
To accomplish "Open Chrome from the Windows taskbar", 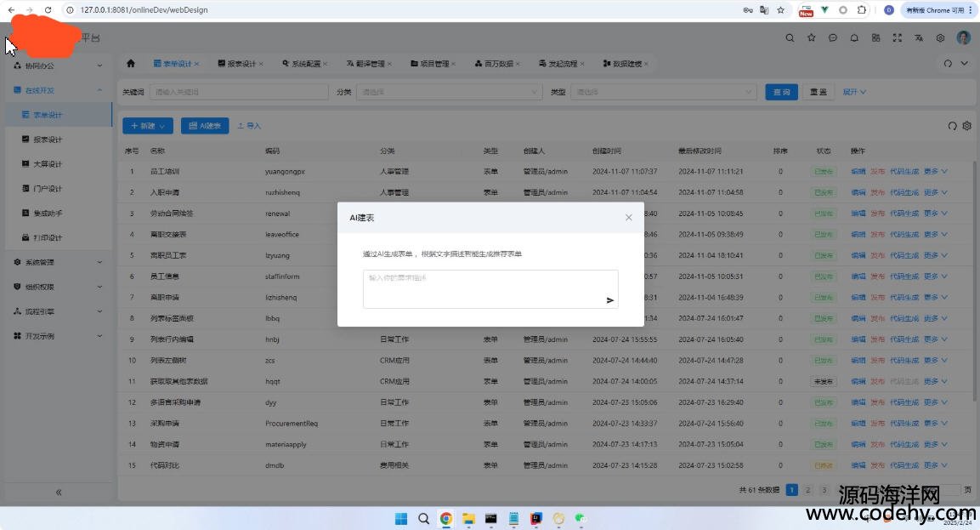I will [445, 518].
